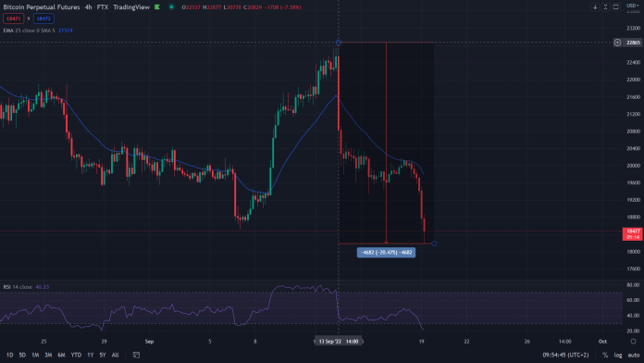Click the EMA value 21574
This screenshot has width=644, height=363.
coord(66,31)
